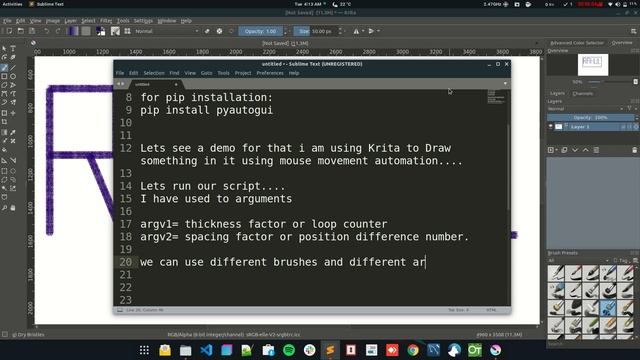Create a new document in Krita toolbar
This screenshot has height=360, width=640.
tap(9, 31)
